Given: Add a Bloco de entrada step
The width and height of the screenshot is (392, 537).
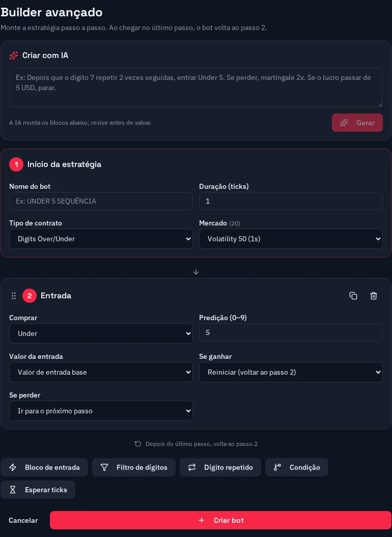Looking at the screenshot, I should 44,467.
